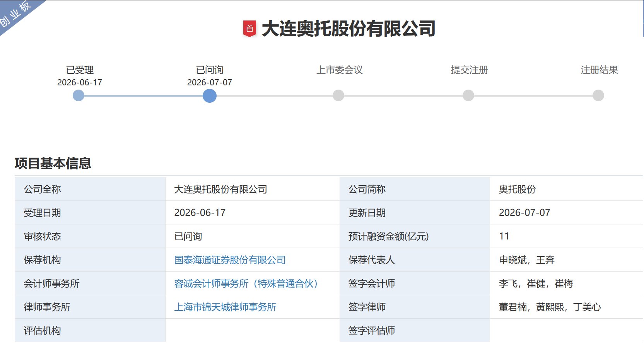Click the 签字评估师 label cell
Viewport: 644px width, 343px height.
[415, 331]
